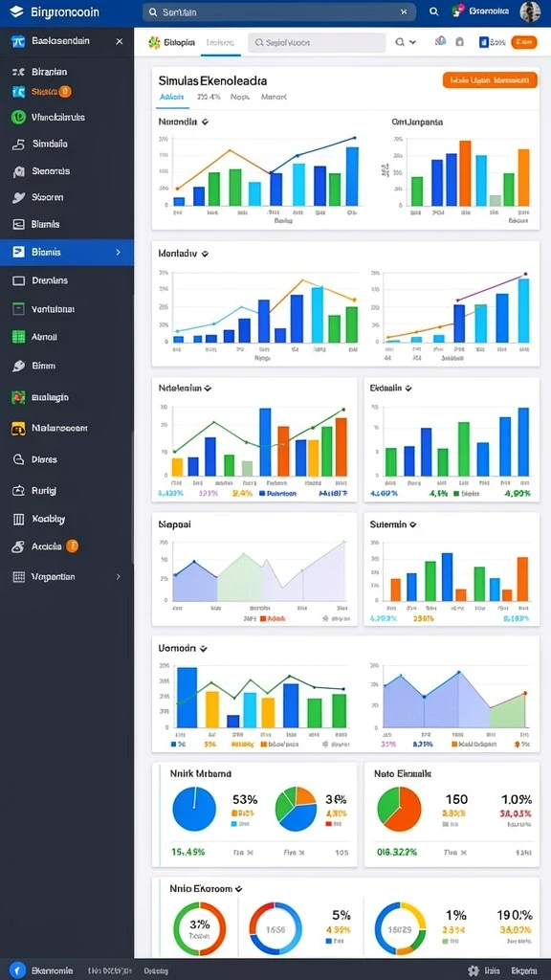Click the magnifier icon beside the top search bar

434,11
